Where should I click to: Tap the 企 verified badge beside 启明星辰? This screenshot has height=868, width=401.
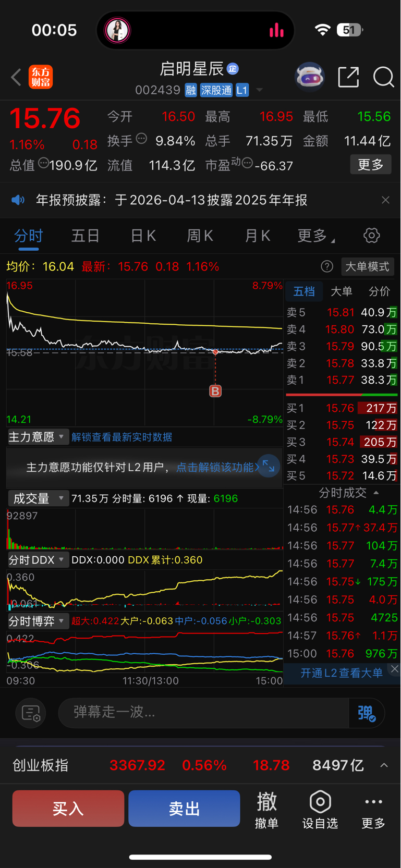233,69
